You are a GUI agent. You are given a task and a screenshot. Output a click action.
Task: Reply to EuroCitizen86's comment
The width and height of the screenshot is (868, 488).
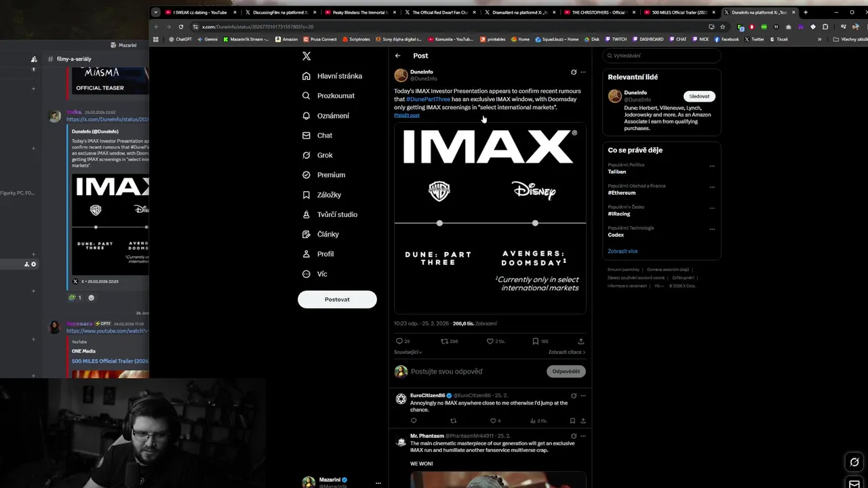pos(414,421)
